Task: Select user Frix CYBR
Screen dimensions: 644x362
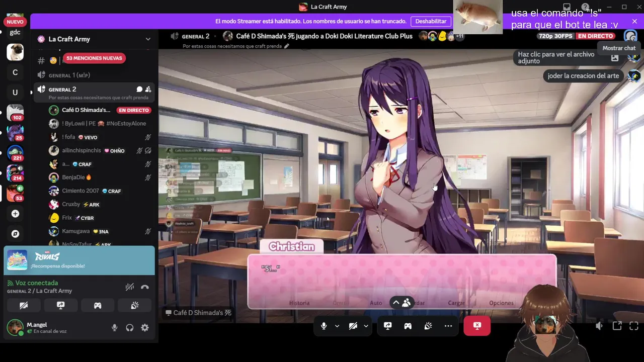Action: [100, 218]
